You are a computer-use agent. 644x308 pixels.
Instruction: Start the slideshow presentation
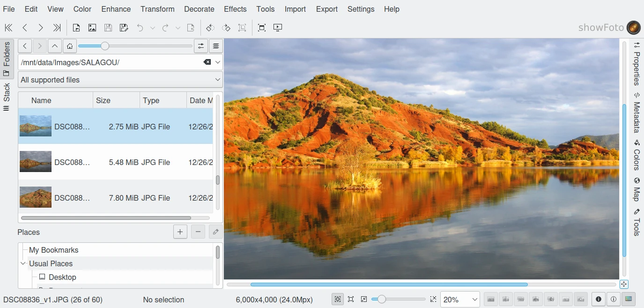point(278,28)
